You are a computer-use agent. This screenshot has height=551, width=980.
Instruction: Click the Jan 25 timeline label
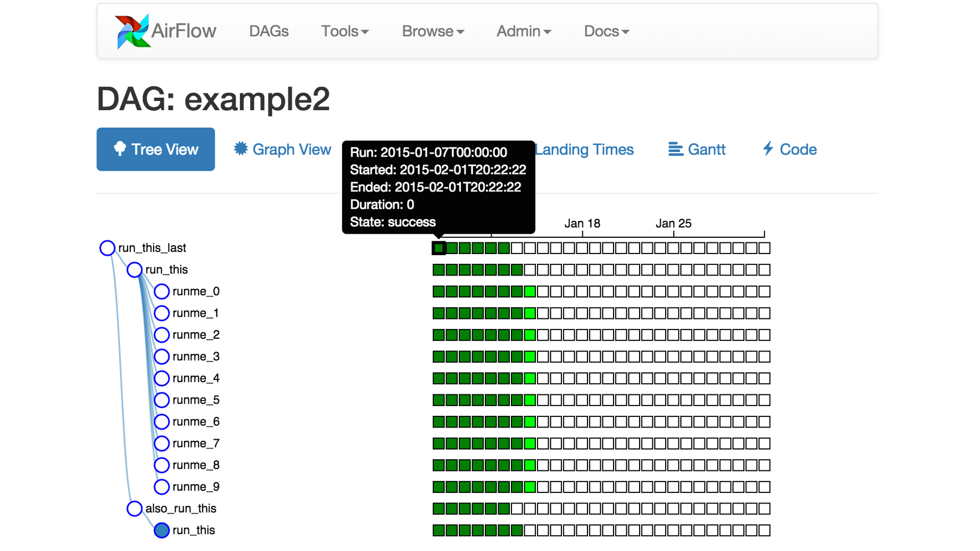(673, 223)
